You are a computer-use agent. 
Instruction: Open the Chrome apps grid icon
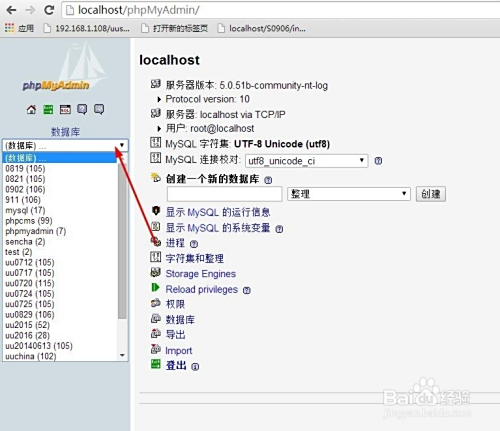[9, 28]
